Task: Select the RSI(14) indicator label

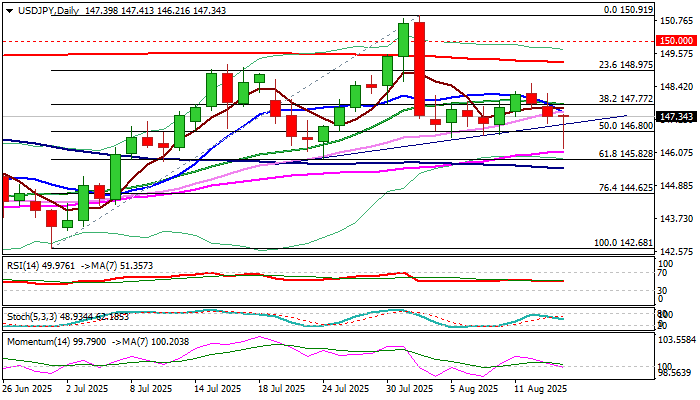Action: [x=24, y=266]
